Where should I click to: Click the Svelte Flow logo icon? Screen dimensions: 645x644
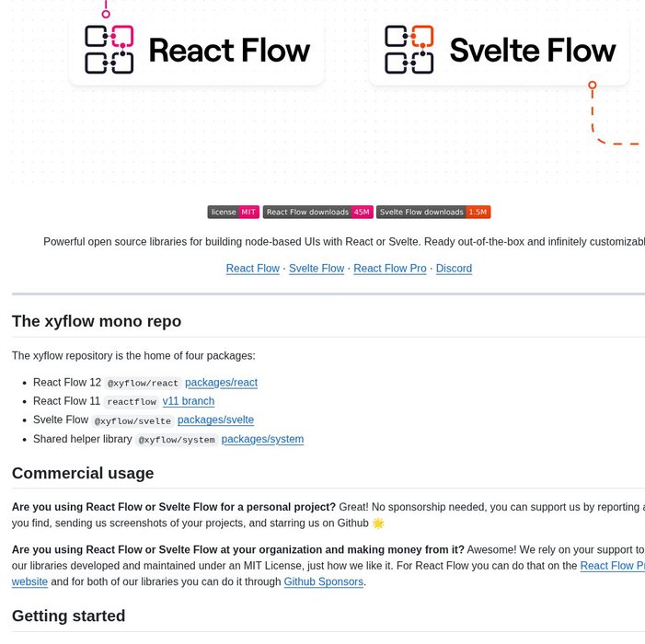[x=409, y=50]
